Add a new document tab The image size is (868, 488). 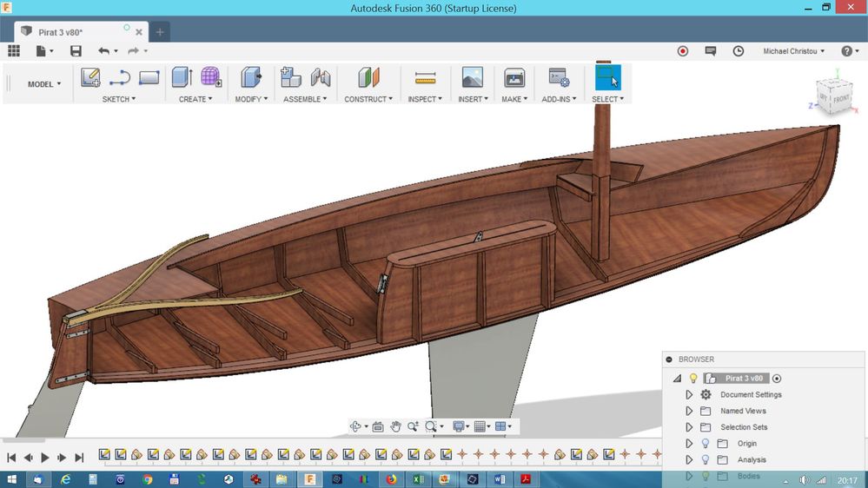[159, 32]
